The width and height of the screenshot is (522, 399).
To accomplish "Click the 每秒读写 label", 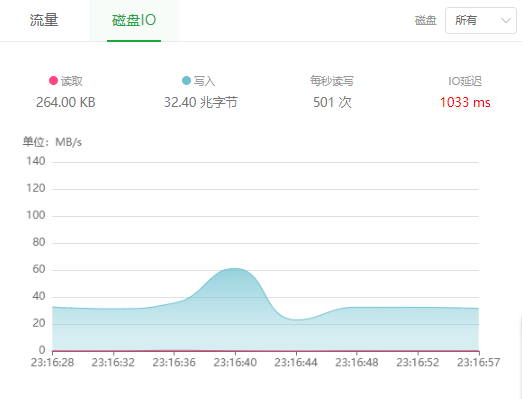I will [x=332, y=81].
